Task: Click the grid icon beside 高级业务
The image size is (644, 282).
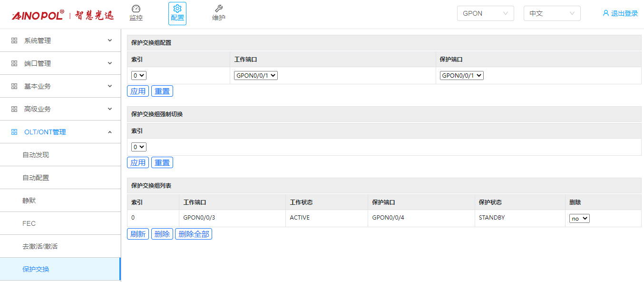Action: click(14, 109)
